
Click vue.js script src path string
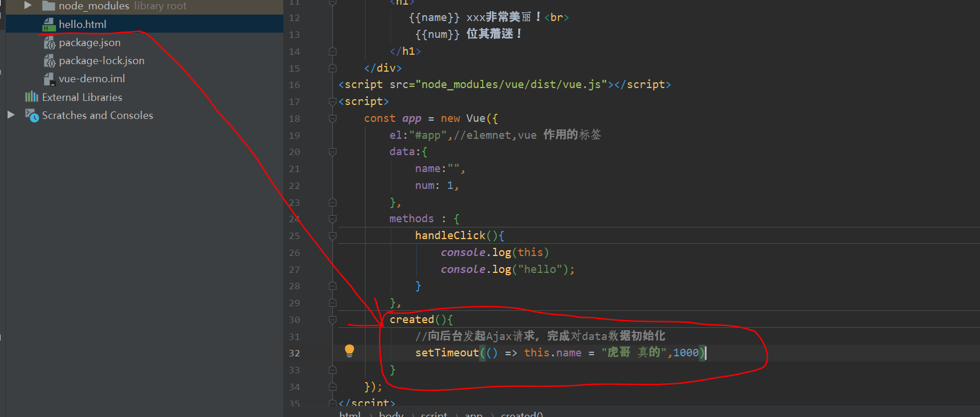click(511, 85)
